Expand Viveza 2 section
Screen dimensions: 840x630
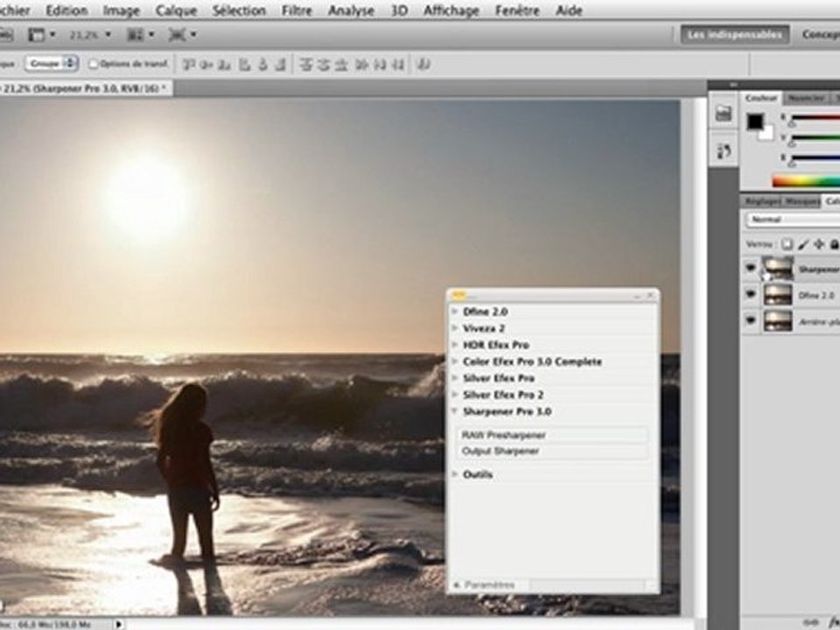(455, 328)
